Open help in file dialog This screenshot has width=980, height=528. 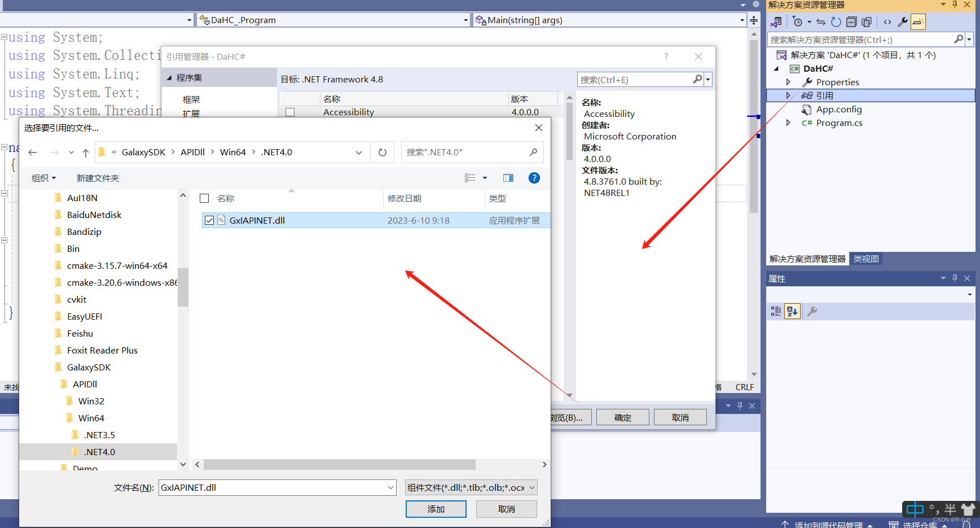(x=534, y=178)
